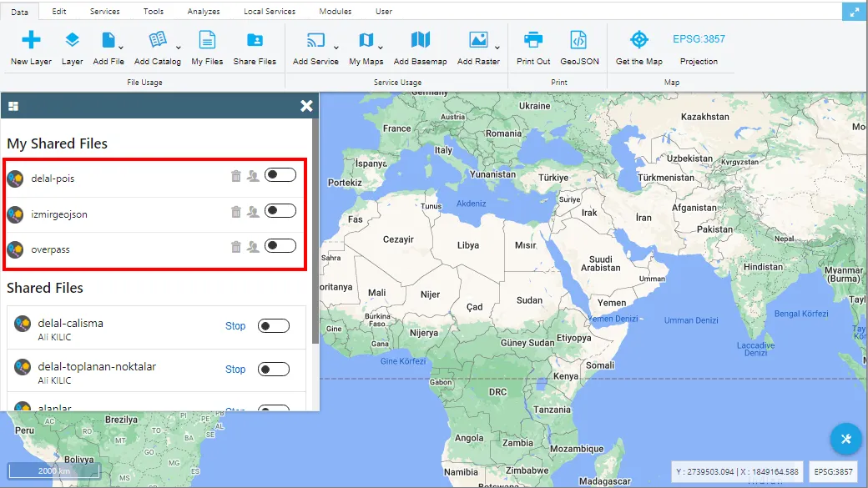Click the delal-pois file name
868x488 pixels.
(x=53, y=179)
